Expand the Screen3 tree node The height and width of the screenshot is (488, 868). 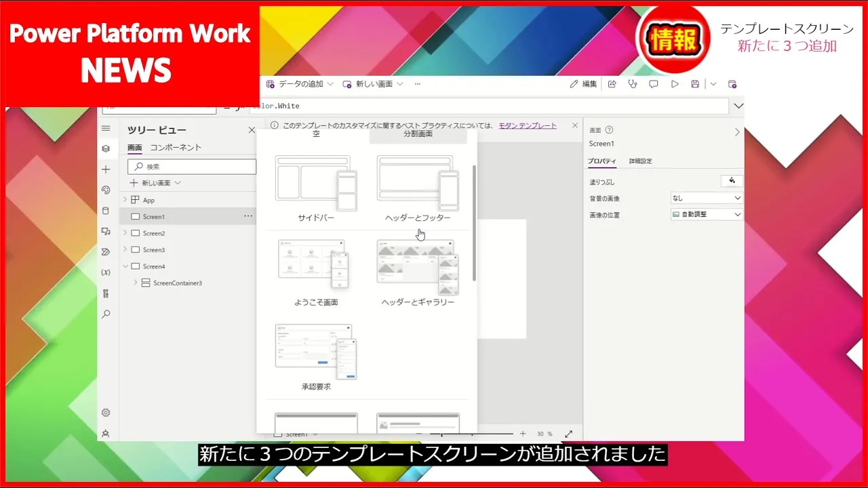coord(125,249)
